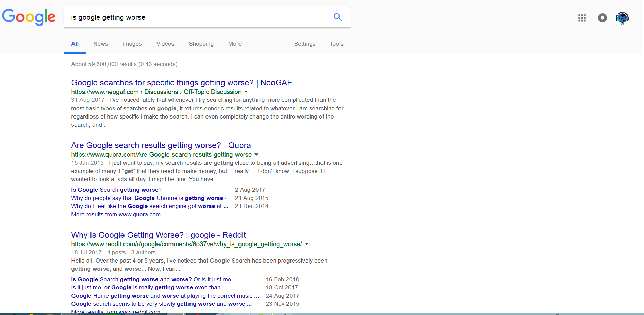
Task: Click the NeoGAF snippet date '31 Aug 2017'
Action: coord(88,100)
